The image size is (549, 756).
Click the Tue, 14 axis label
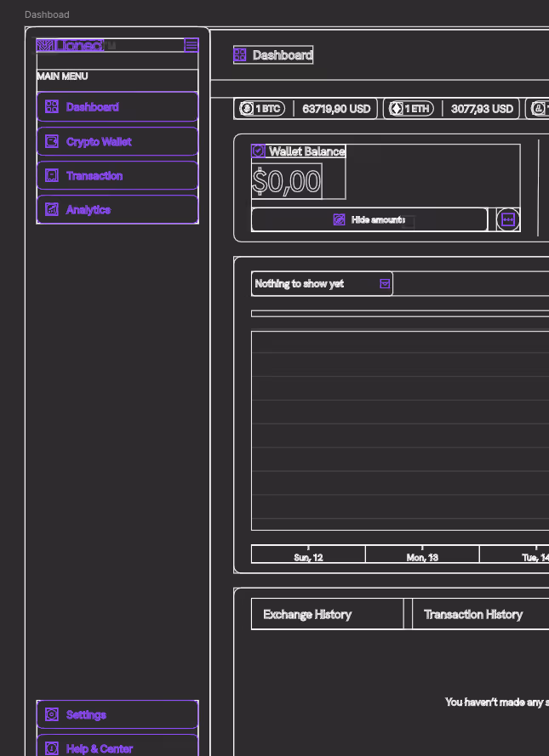point(535,557)
